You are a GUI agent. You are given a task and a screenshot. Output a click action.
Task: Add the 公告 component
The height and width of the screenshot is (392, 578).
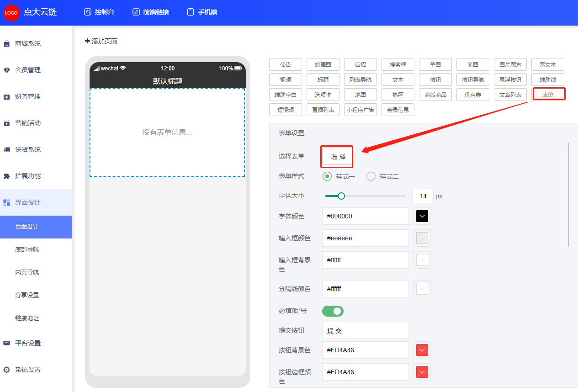[286, 65]
